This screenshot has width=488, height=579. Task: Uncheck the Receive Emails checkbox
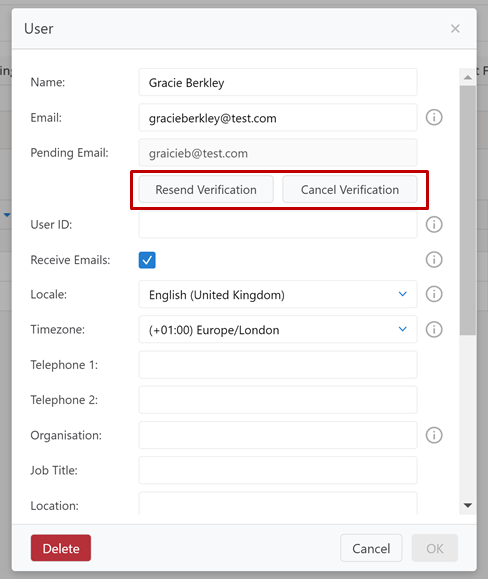click(x=147, y=260)
